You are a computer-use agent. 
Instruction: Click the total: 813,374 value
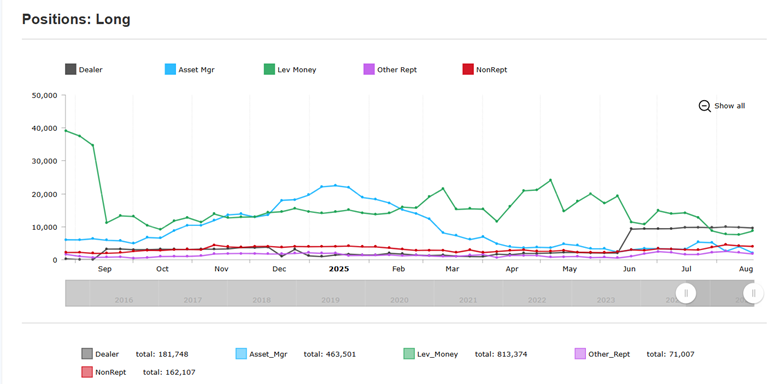point(501,354)
